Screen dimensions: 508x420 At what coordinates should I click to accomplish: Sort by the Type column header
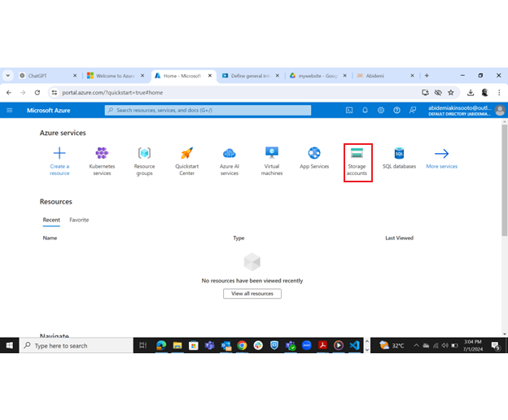click(x=239, y=238)
